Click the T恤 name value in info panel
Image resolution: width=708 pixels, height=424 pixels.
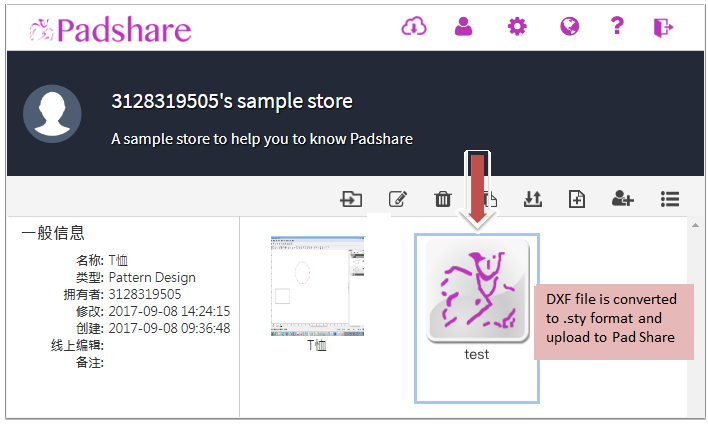[x=119, y=260]
